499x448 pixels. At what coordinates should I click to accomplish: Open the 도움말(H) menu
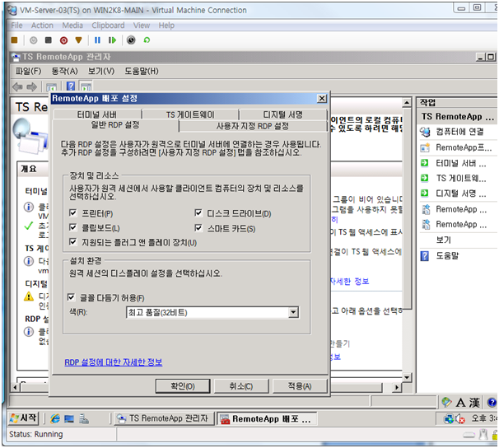(x=142, y=71)
